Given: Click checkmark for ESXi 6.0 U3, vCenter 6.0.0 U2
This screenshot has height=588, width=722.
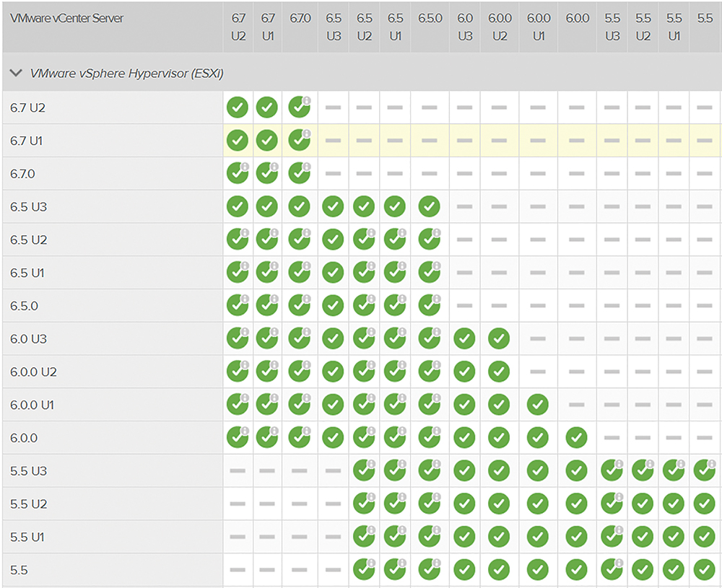Looking at the screenshot, I should tap(499, 338).
